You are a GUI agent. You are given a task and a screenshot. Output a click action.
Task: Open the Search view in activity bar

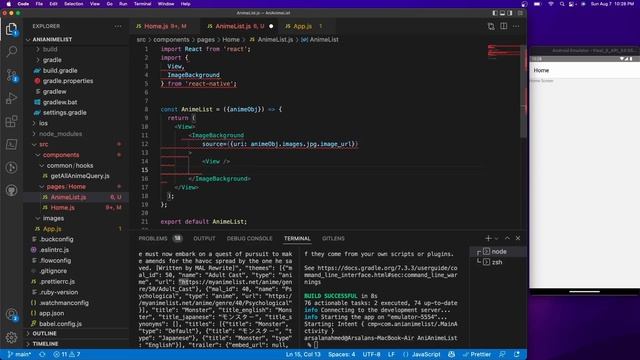tap(11, 51)
